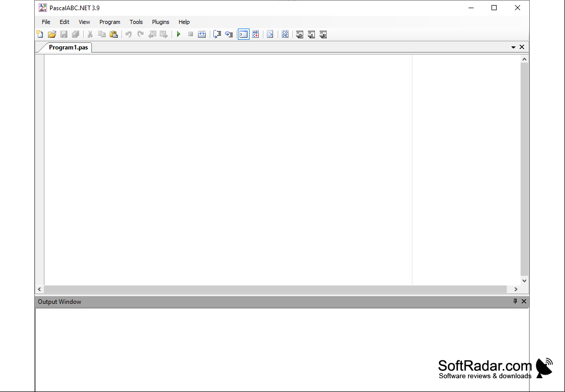The image size is (565, 392).
Task: Stop program execution with the square icon
Action: (190, 34)
